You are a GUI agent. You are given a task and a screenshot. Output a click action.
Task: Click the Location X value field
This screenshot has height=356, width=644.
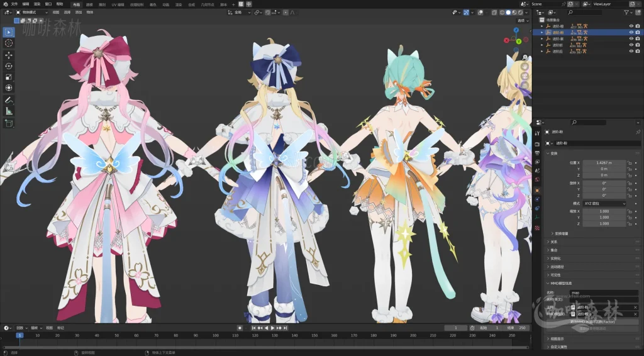[x=604, y=163]
